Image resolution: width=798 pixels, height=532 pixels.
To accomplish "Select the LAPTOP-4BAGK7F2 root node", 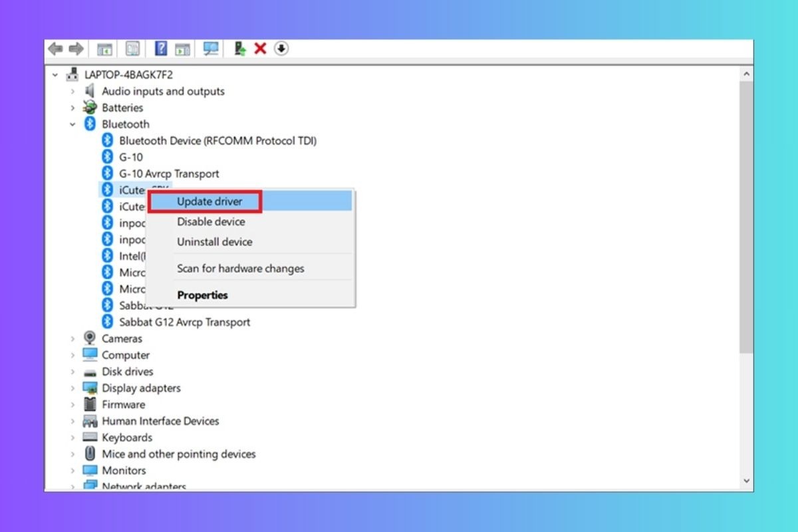I will [130, 74].
